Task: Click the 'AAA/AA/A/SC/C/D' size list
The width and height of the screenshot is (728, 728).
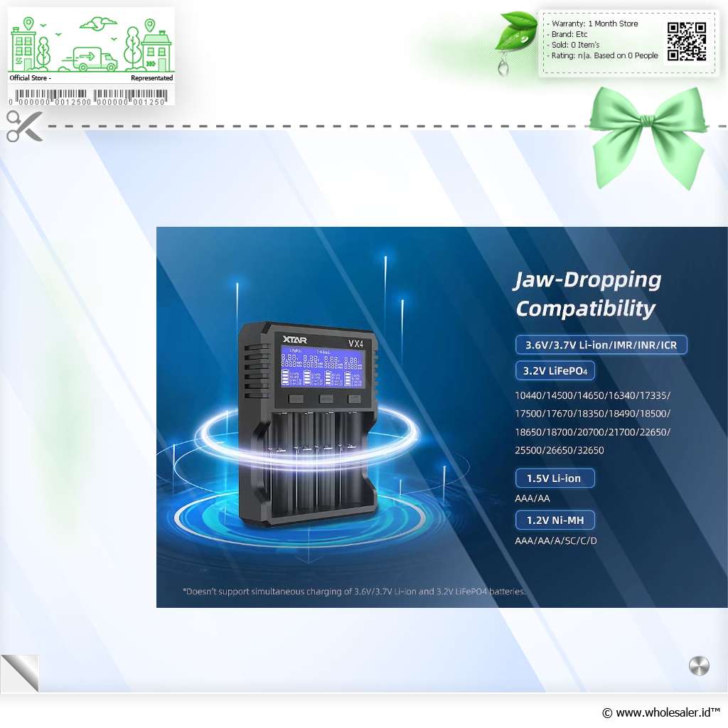Action: [556, 541]
